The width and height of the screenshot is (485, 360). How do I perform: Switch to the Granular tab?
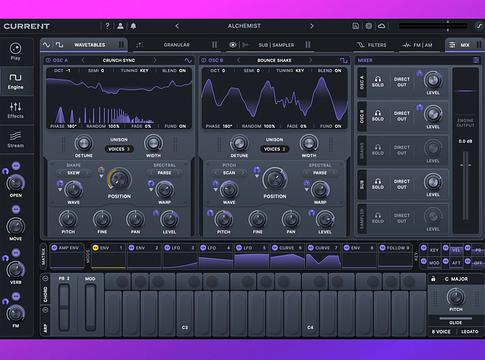pyautogui.click(x=176, y=45)
